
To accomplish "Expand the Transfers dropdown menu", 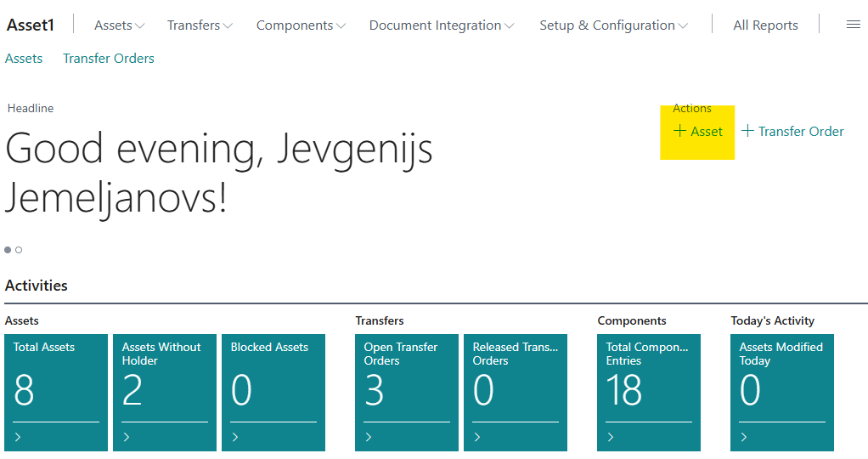I will click(200, 25).
